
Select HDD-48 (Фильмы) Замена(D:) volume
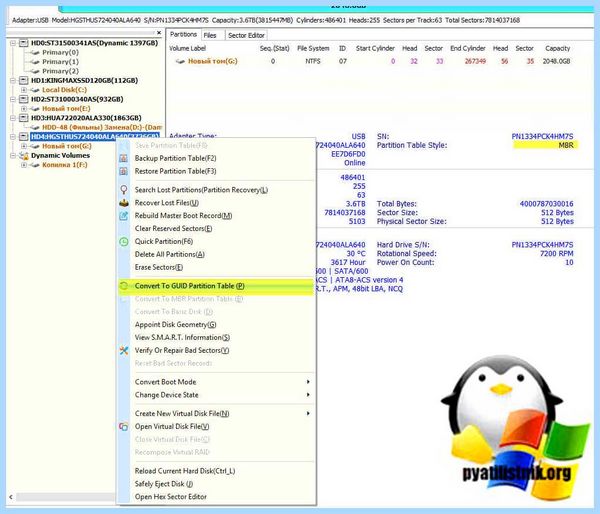click(102, 127)
